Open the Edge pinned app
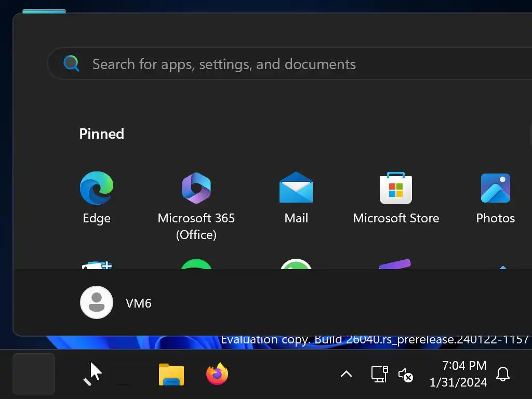 97,198
